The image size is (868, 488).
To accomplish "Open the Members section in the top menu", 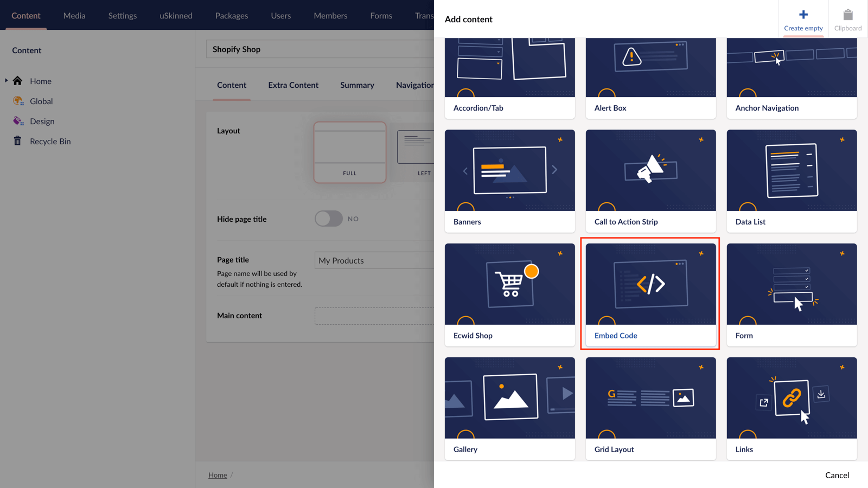I will point(330,15).
